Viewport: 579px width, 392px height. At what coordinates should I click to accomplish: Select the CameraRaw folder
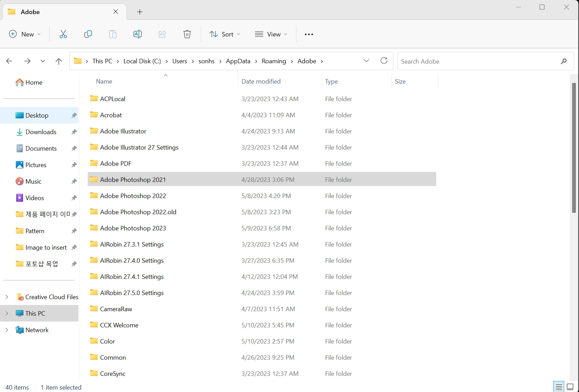pos(262,309)
